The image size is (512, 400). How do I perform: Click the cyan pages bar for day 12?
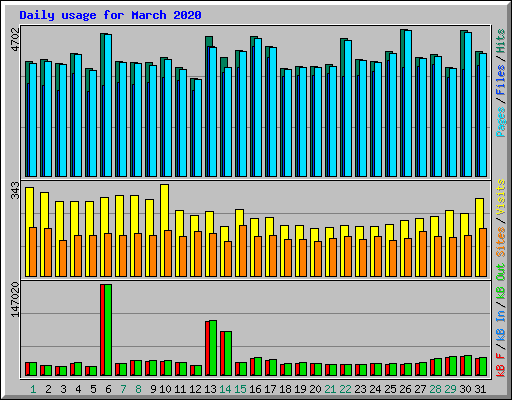(x=198, y=128)
